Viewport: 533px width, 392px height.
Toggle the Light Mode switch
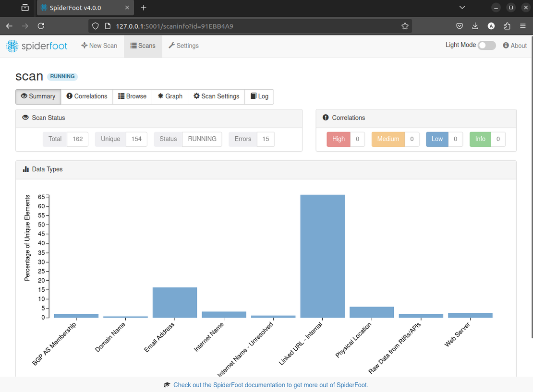pyautogui.click(x=486, y=45)
